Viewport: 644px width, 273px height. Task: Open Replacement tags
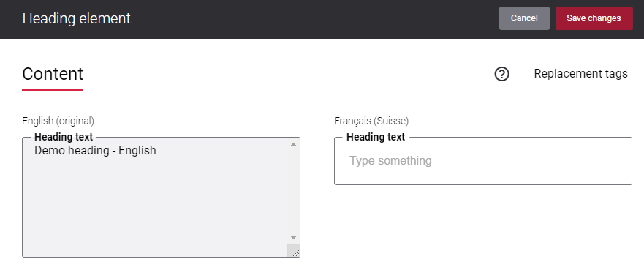pos(580,74)
